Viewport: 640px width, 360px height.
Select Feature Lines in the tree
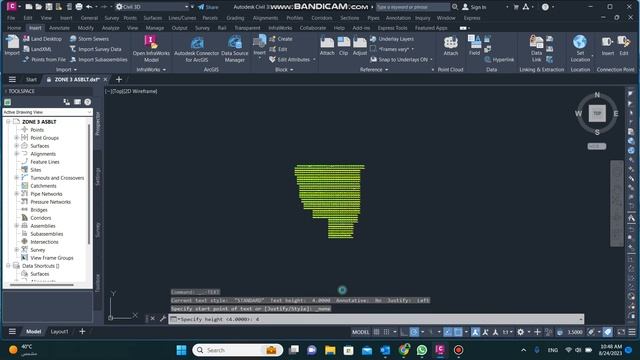(44, 162)
